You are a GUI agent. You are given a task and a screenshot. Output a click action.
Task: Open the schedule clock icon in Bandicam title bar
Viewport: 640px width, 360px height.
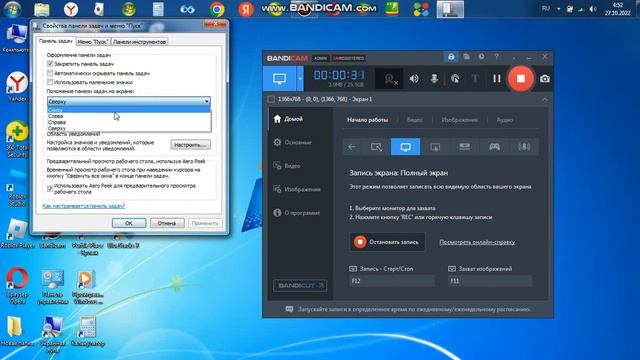tap(482, 57)
